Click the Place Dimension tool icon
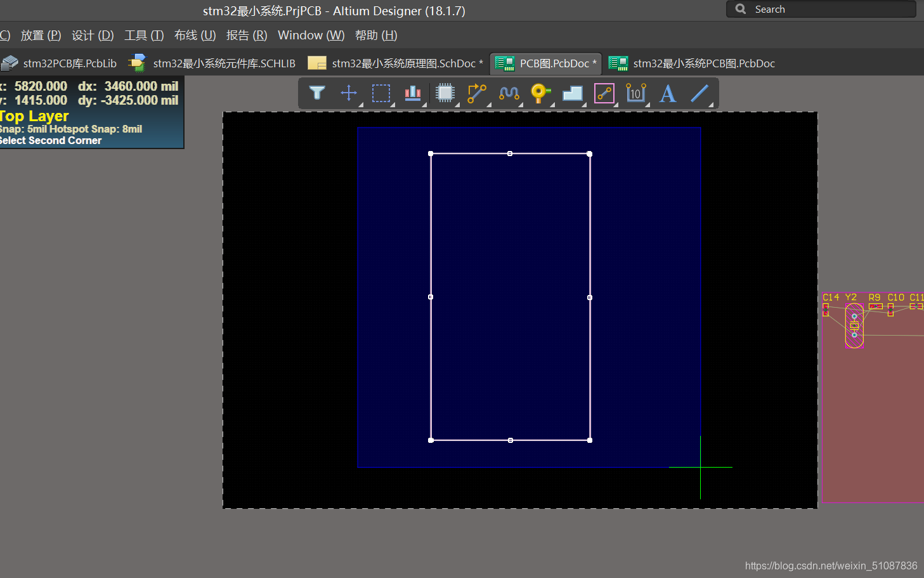 point(635,93)
